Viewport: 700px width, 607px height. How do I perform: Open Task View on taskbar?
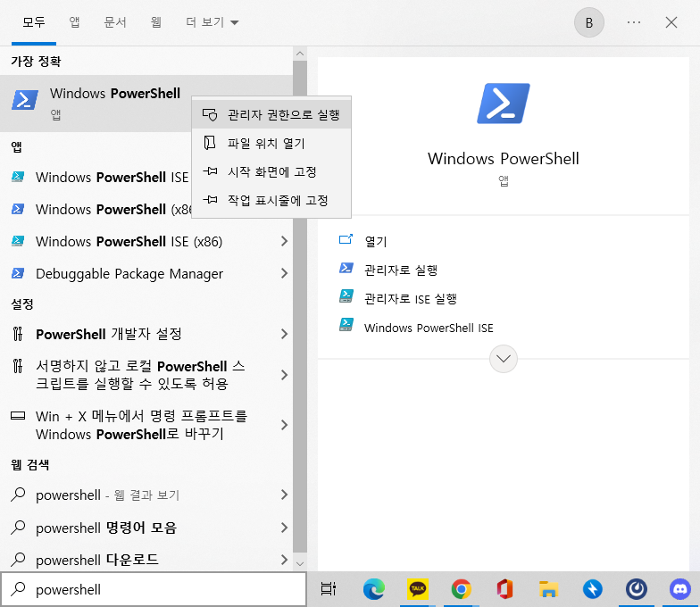329,589
